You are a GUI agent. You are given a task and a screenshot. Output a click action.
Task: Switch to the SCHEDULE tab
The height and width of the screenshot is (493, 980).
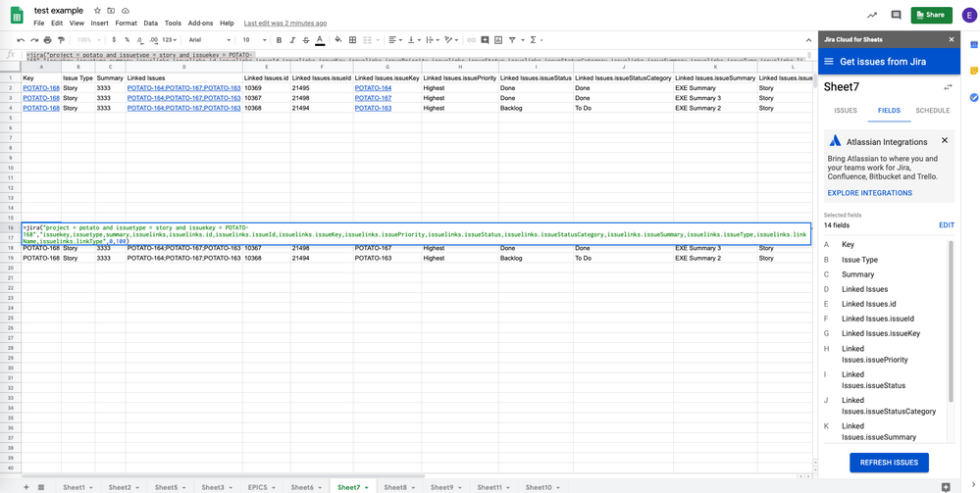point(933,111)
